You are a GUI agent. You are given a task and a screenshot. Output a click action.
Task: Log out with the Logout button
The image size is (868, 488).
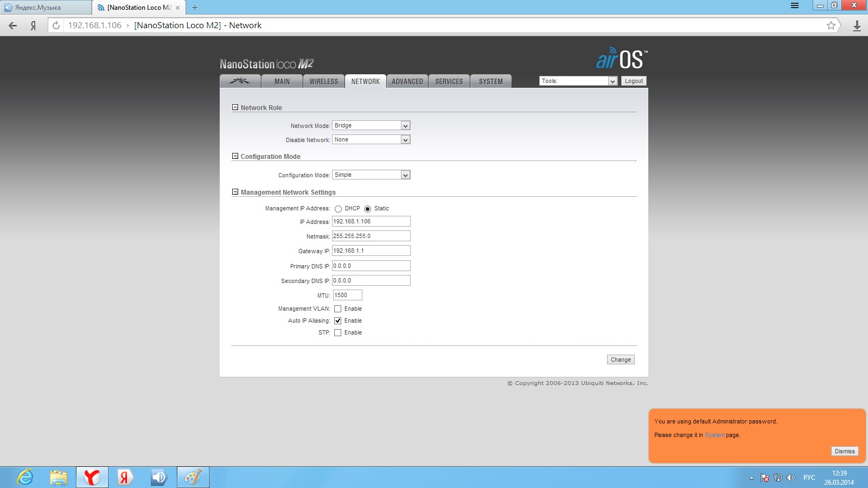pos(634,81)
